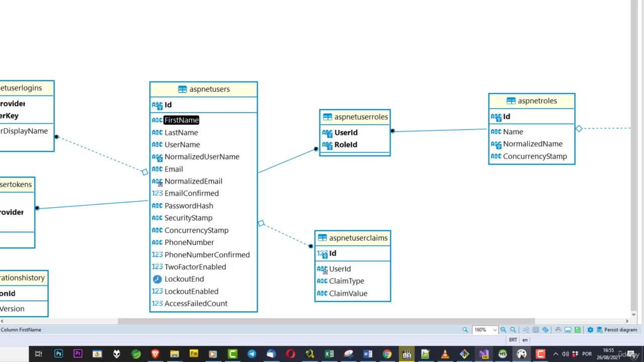Open Premiere Pro from the taskbar
This screenshot has width=644, height=362.
click(x=78, y=354)
